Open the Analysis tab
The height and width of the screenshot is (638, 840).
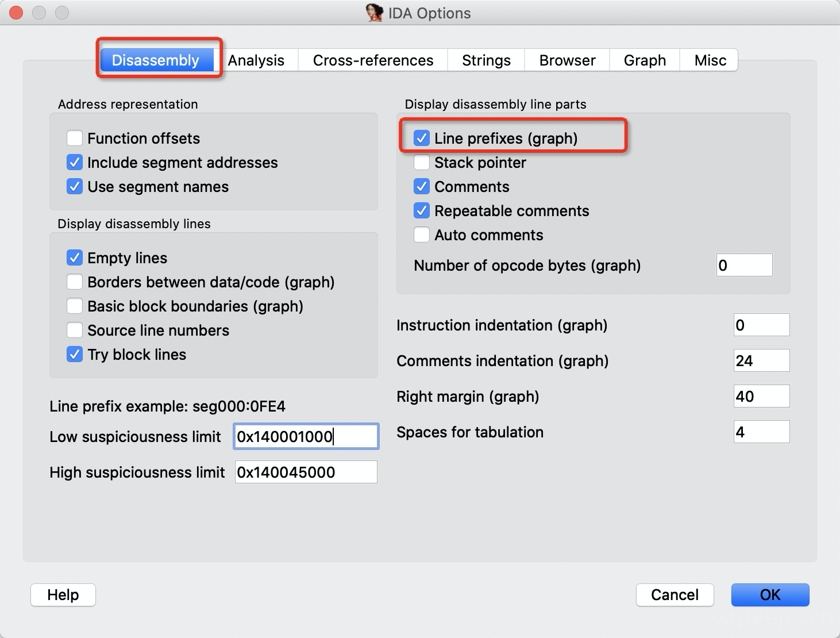click(256, 60)
